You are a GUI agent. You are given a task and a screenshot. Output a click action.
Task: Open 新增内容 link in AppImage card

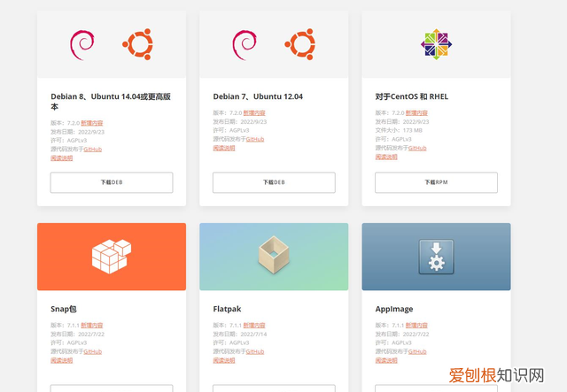point(416,325)
